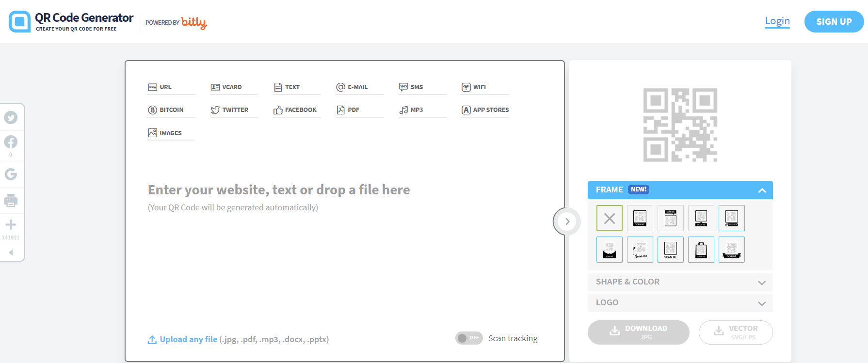Viewport: 868px width, 363px height.
Task: Select the URL QR type
Action: [x=171, y=87]
